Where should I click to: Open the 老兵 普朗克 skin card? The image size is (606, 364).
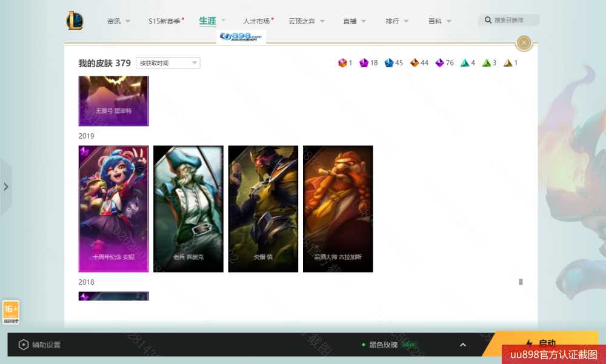tap(188, 209)
